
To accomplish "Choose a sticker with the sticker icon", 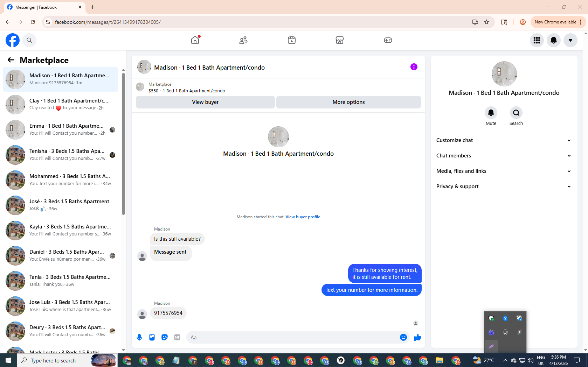I will coord(165,337).
